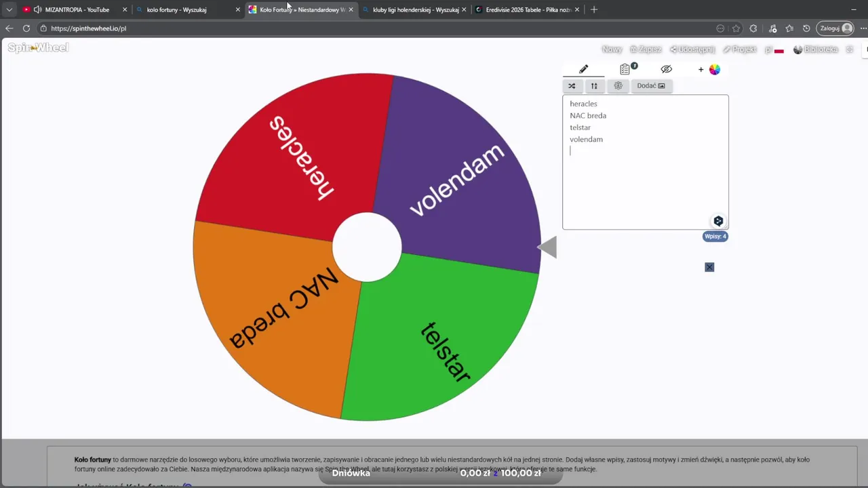This screenshot has width=868, height=488.
Task: Click the address bar URL
Action: coord(88,28)
